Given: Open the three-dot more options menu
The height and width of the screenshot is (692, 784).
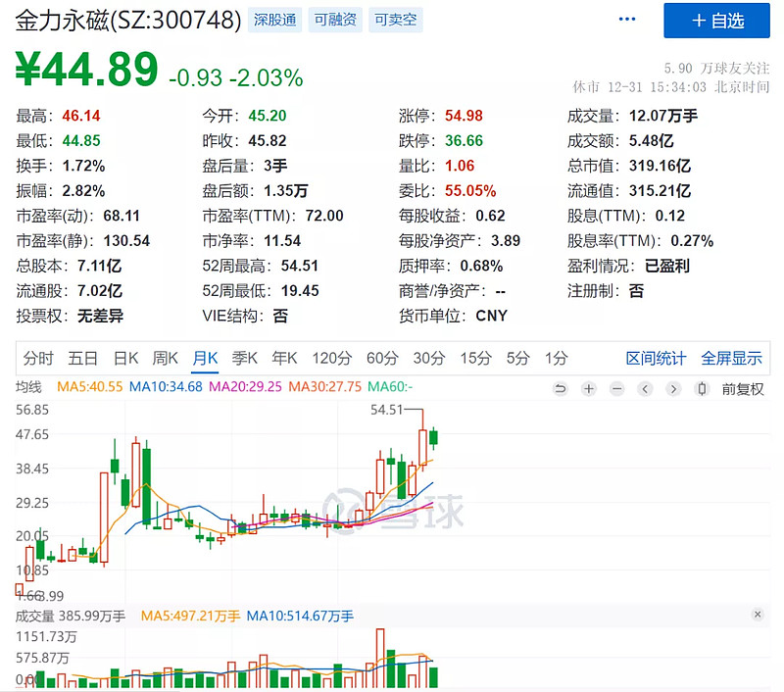Looking at the screenshot, I should (x=627, y=20).
